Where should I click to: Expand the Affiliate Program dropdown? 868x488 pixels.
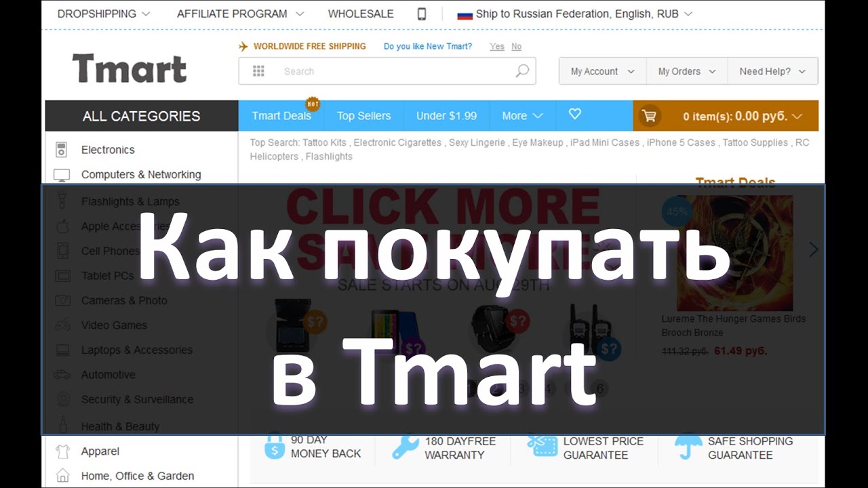click(x=241, y=14)
